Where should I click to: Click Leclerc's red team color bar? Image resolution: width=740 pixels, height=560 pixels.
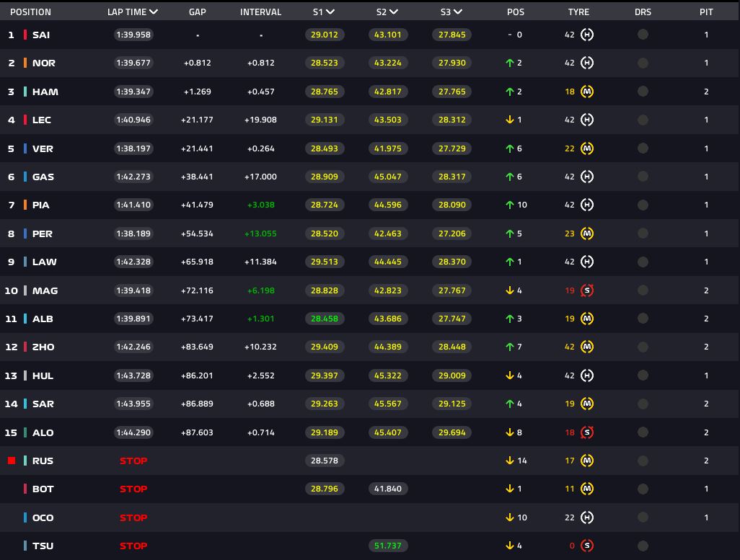pos(26,120)
